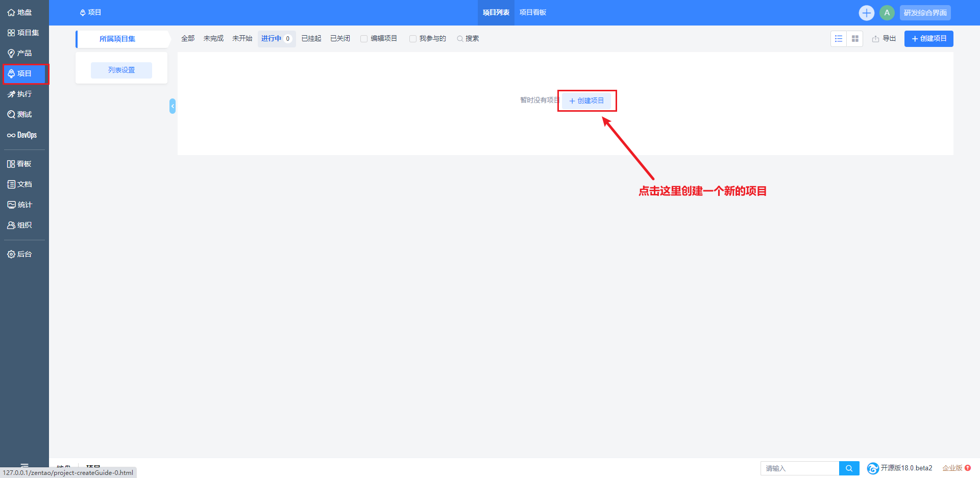Filter by 全部 projects
Screen dimensions: 980x478
(188, 39)
